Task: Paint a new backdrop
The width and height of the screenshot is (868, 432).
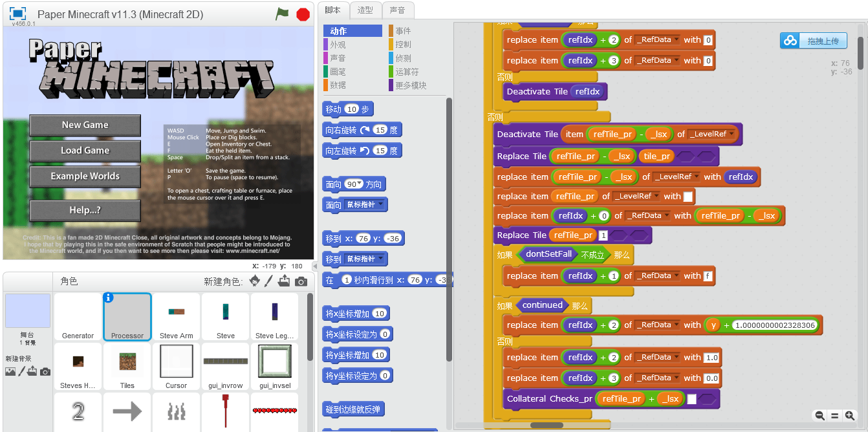Action: click(x=21, y=371)
